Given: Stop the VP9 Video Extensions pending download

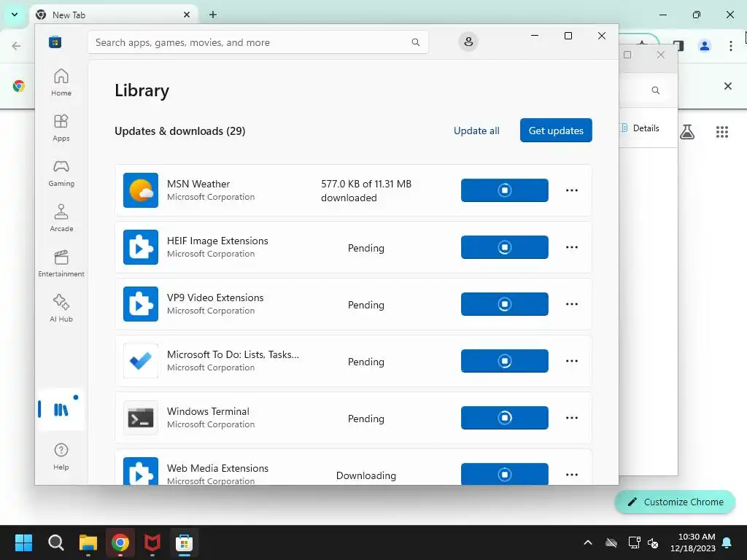Looking at the screenshot, I should pos(505,304).
